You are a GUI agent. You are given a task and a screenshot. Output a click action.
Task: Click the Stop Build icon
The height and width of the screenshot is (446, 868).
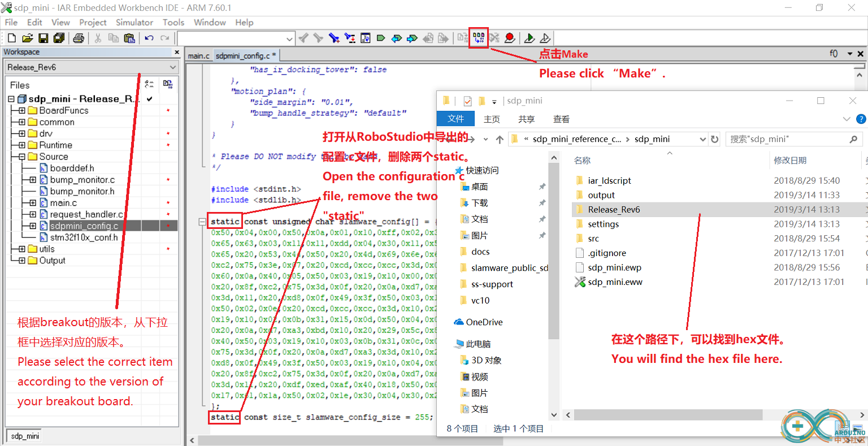click(x=494, y=38)
